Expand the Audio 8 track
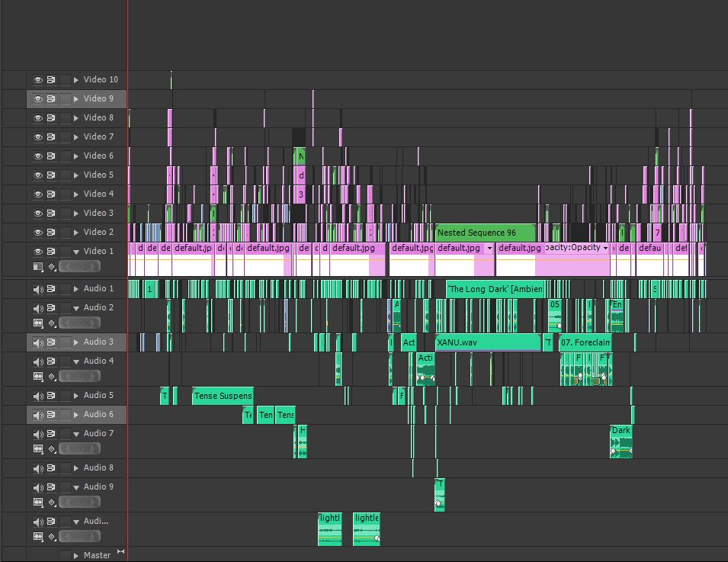 coord(76,468)
